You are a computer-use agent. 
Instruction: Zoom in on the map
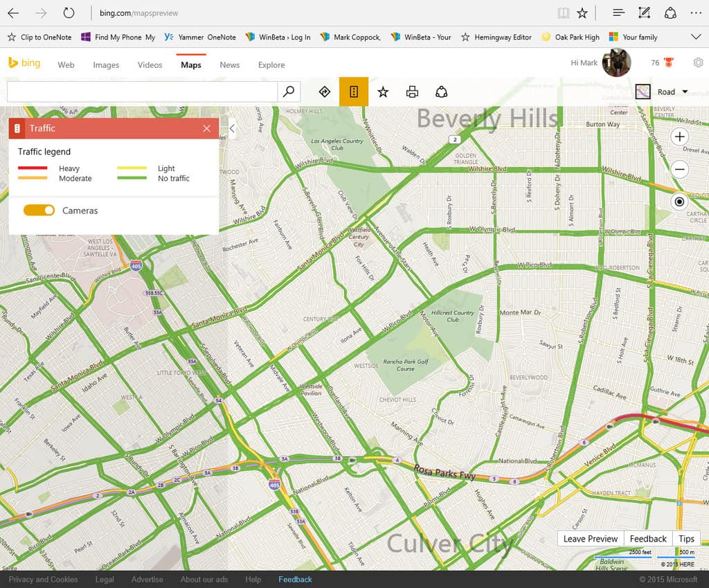point(679,136)
